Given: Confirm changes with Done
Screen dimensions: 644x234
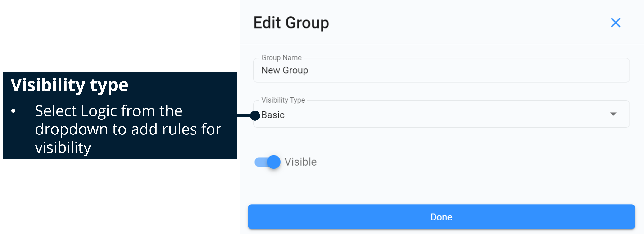Looking at the screenshot, I should click(x=441, y=217).
